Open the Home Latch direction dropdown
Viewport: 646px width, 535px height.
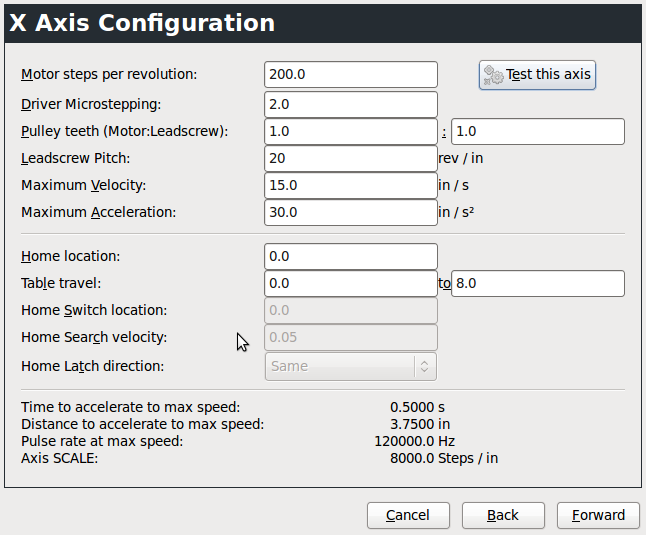[351, 366]
